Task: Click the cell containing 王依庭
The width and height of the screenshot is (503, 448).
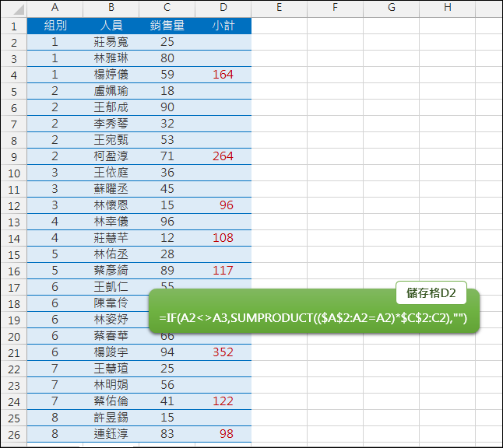Action: point(111,173)
